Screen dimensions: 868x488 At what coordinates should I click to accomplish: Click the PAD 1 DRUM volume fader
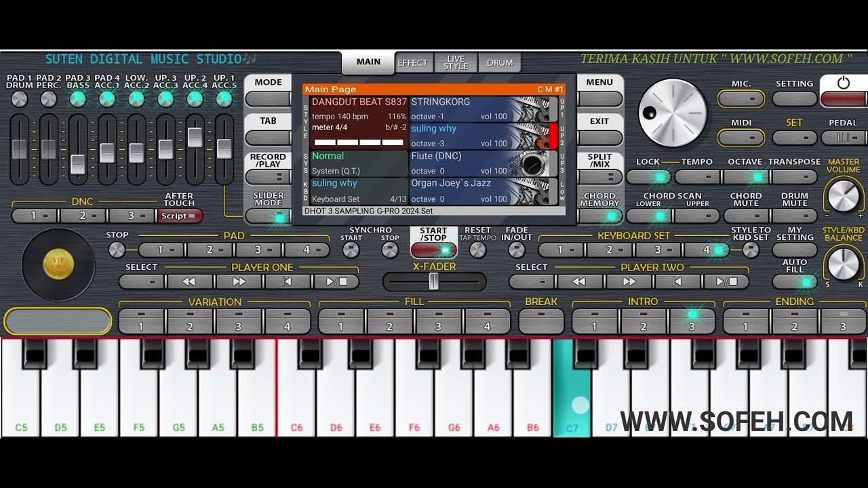[x=20, y=149]
